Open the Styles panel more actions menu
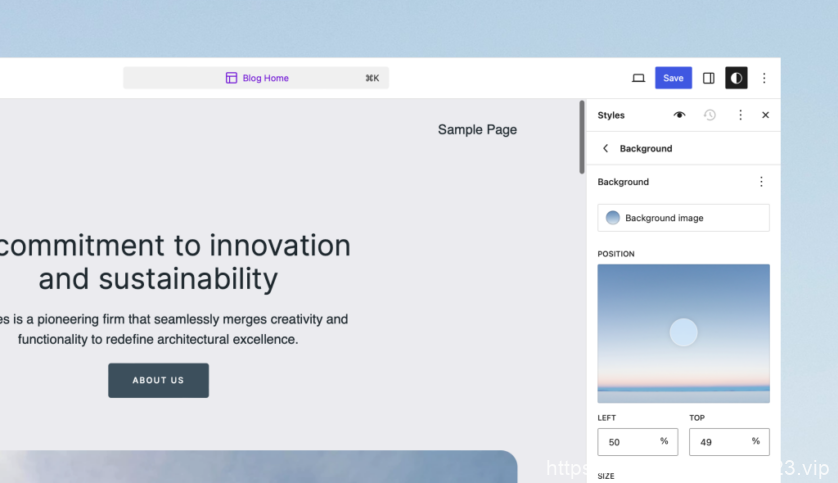This screenshot has height=483, width=838. [x=740, y=115]
